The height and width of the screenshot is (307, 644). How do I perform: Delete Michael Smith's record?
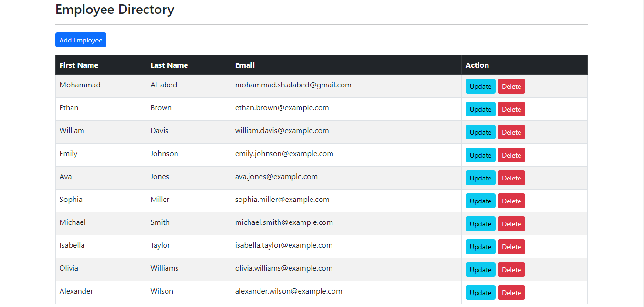point(511,224)
